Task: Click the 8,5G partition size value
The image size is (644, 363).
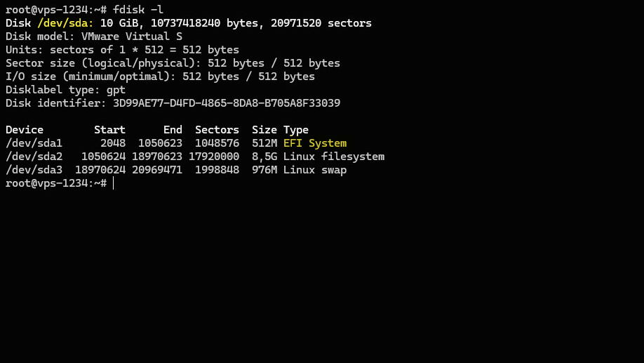Action: pos(264,157)
